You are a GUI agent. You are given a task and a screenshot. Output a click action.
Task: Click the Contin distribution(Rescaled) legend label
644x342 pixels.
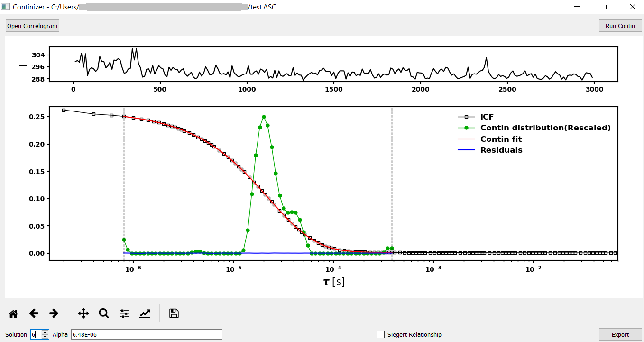tap(545, 128)
